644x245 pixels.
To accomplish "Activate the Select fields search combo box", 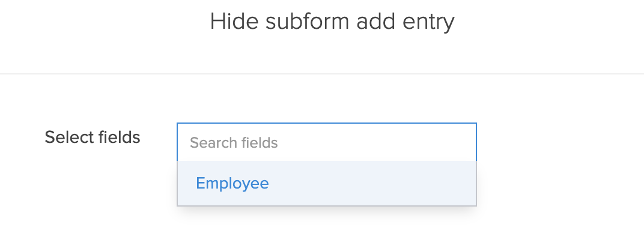I will tap(326, 143).
